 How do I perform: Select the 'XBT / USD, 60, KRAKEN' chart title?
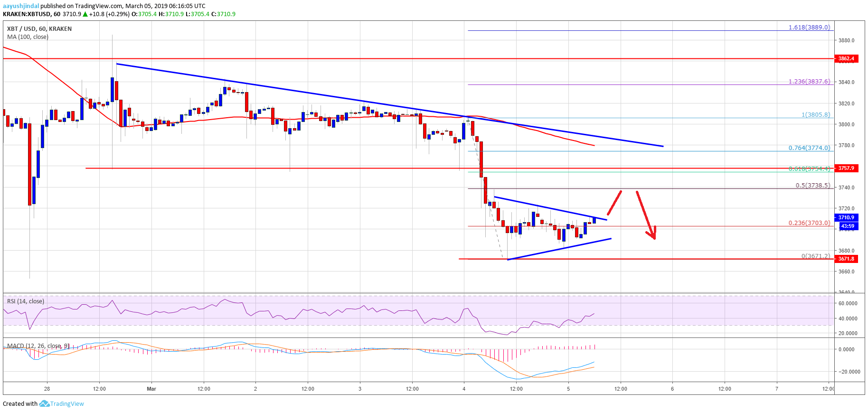pyautogui.click(x=39, y=28)
